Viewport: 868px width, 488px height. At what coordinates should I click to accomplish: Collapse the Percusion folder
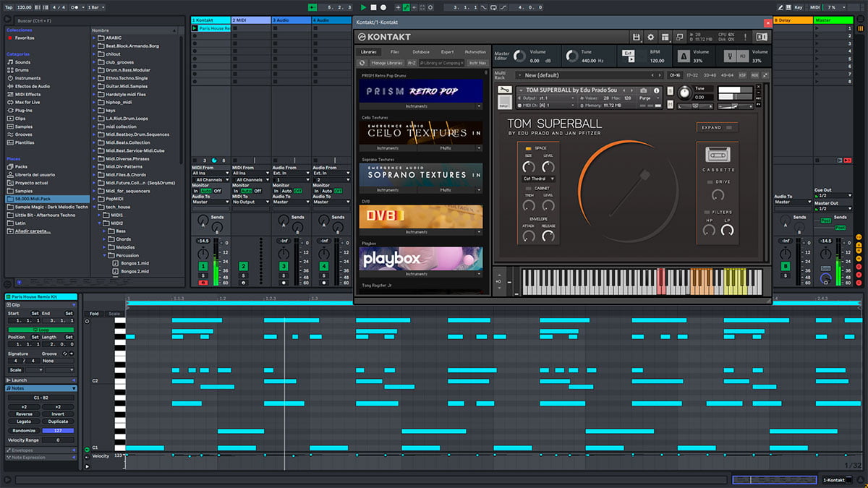click(105, 255)
